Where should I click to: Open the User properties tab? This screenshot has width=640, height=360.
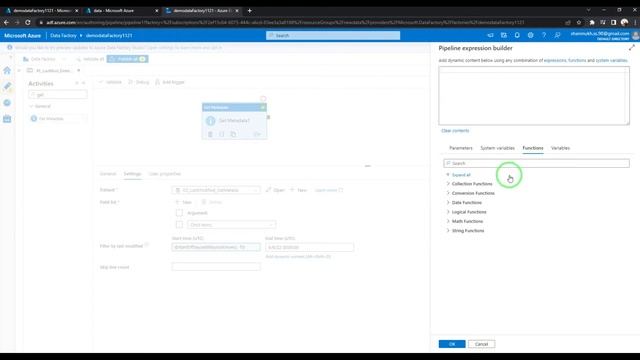pyautogui.click(x=164, y=174)
